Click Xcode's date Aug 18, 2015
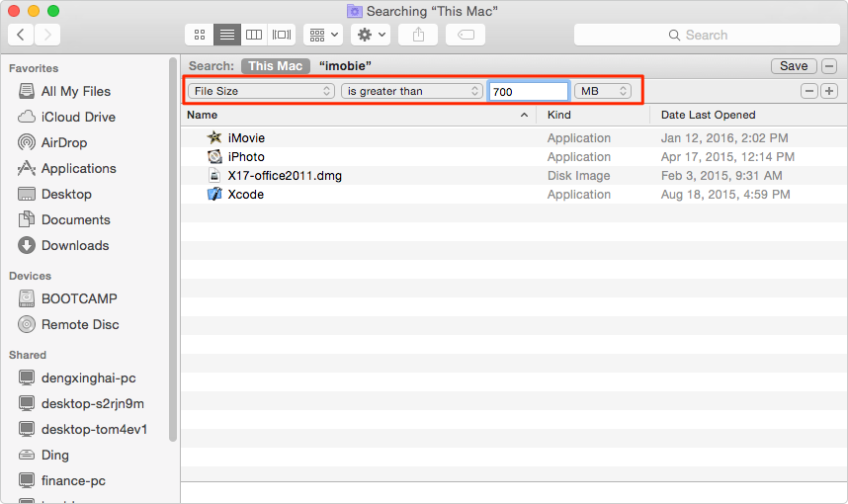 tap(725, 195)
